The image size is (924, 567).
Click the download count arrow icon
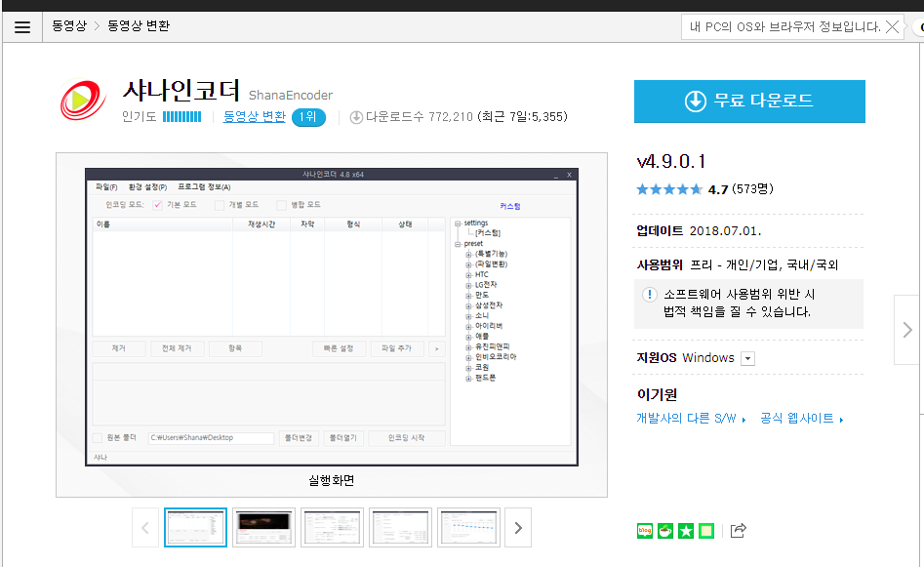point(356,117)
